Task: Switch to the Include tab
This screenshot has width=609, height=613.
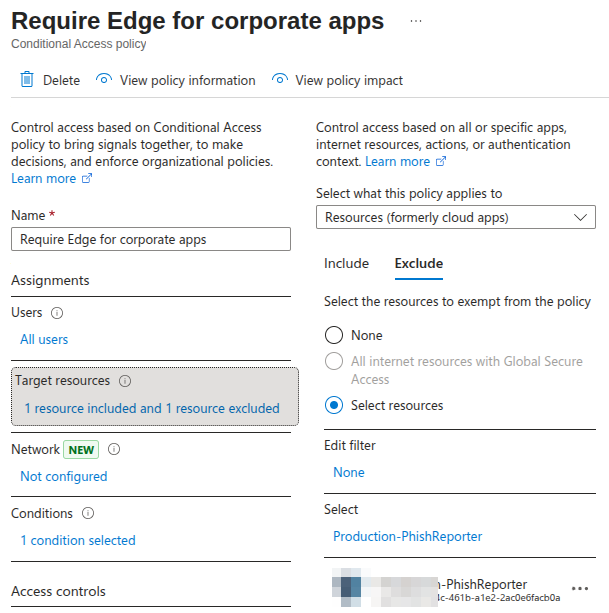Action: point(346,263)
